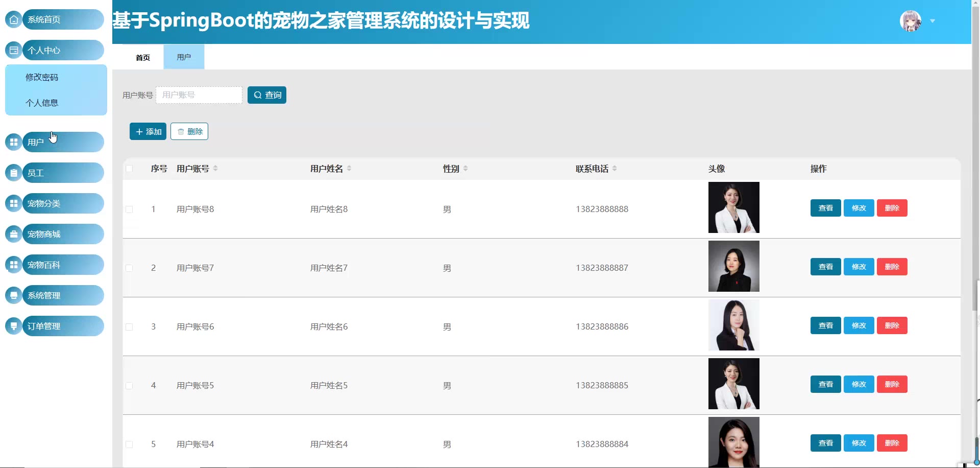Switch to the 用户 tab
Screen dimensions: 980x468
click(184, 57)
